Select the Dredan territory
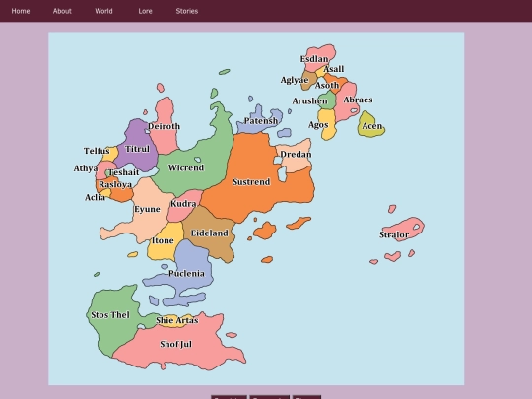The image size is (532, 399). click(x=296, y=155)
